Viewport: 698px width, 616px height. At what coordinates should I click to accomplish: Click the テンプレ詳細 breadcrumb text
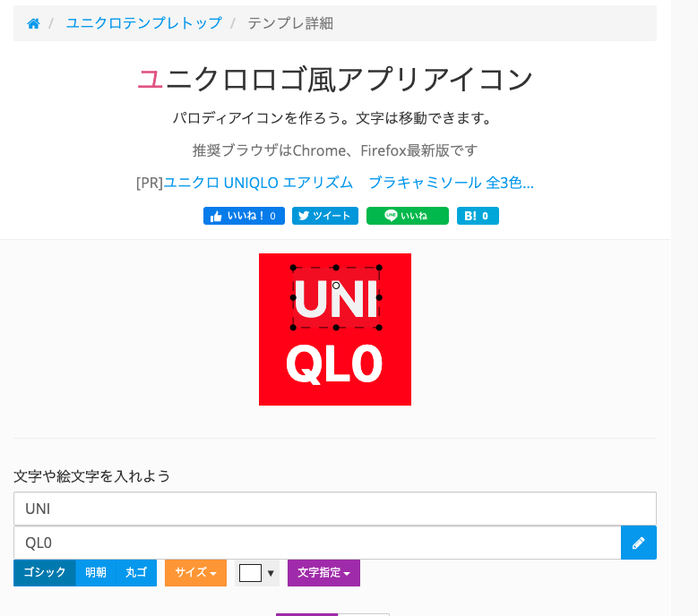(290, 23)
